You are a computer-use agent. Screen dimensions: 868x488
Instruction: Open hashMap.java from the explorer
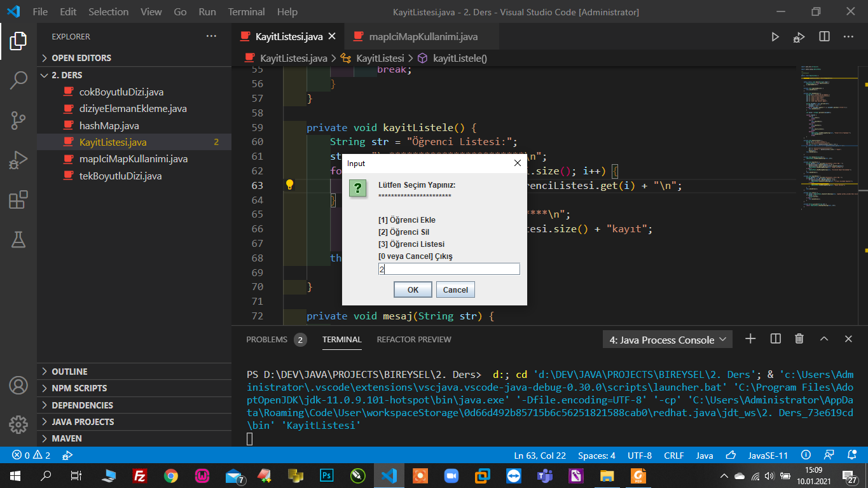(109, 125)
